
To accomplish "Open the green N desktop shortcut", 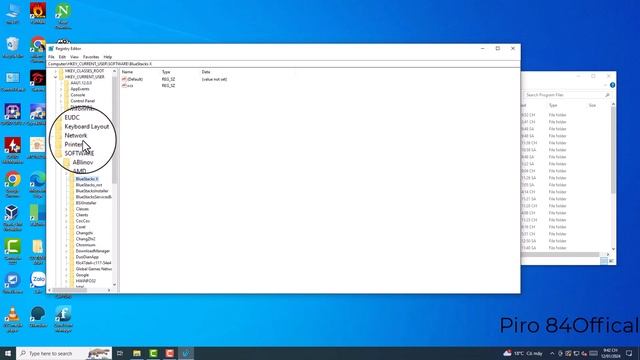I will (63, 16).
